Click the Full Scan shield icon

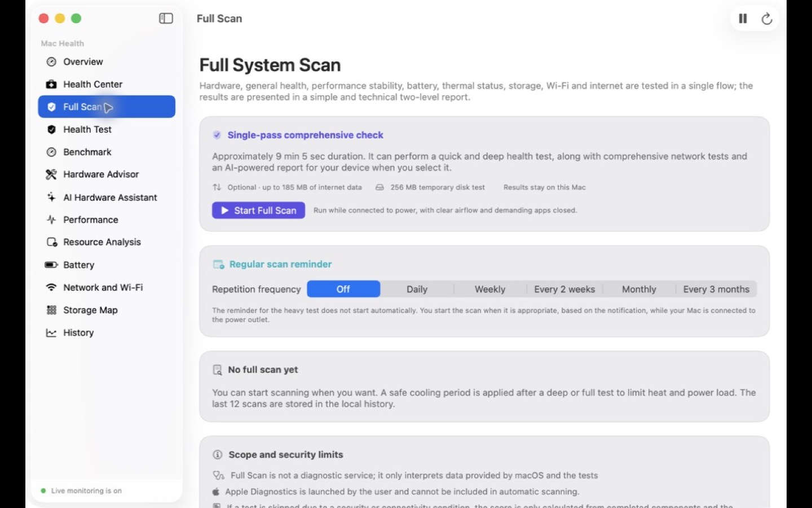coord(51,107)
